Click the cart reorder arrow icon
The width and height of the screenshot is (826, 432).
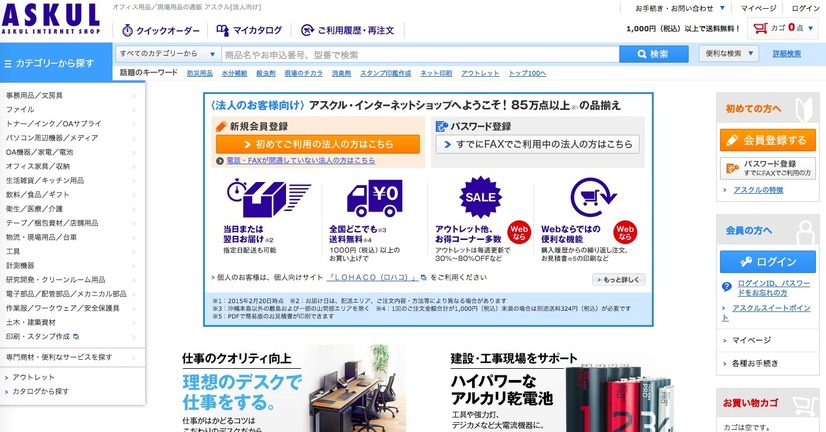click(x=593, y=198)
